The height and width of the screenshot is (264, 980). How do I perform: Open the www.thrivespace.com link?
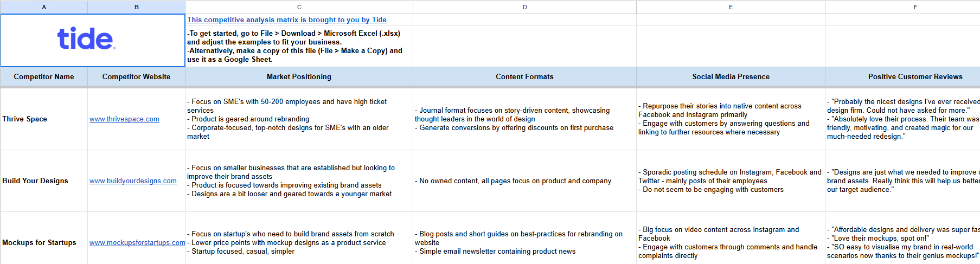[124, 119]
